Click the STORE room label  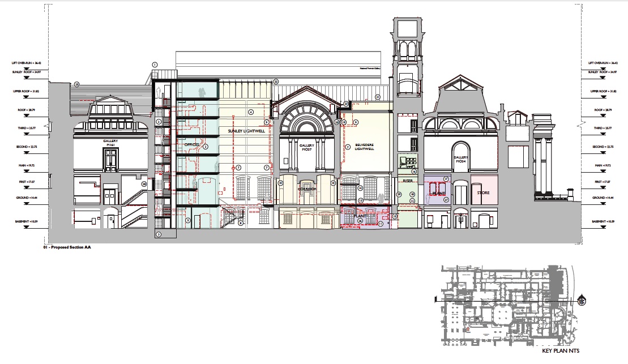pyautogui.click(x=482, y=193)
